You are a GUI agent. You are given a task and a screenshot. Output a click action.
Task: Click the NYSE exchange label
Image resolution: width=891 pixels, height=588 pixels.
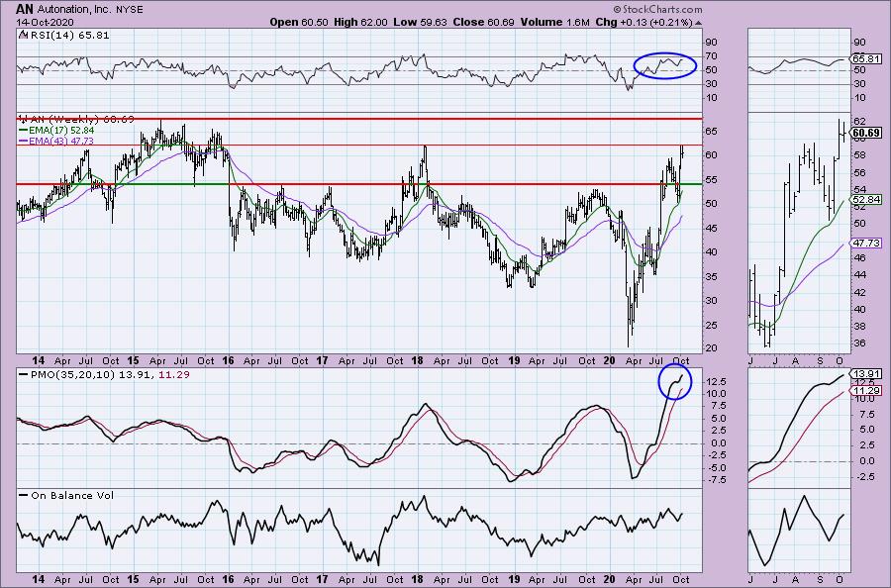pyautogui.click(x=129, y=10)
